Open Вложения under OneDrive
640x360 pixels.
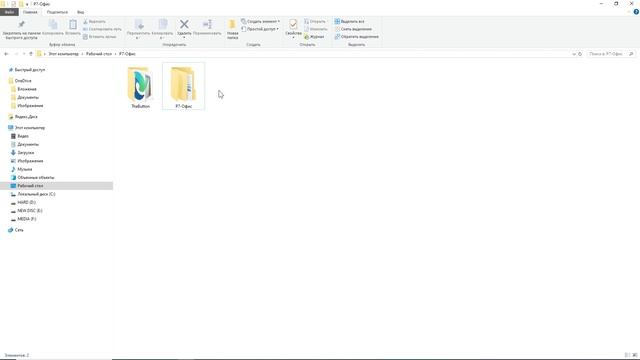27,89
